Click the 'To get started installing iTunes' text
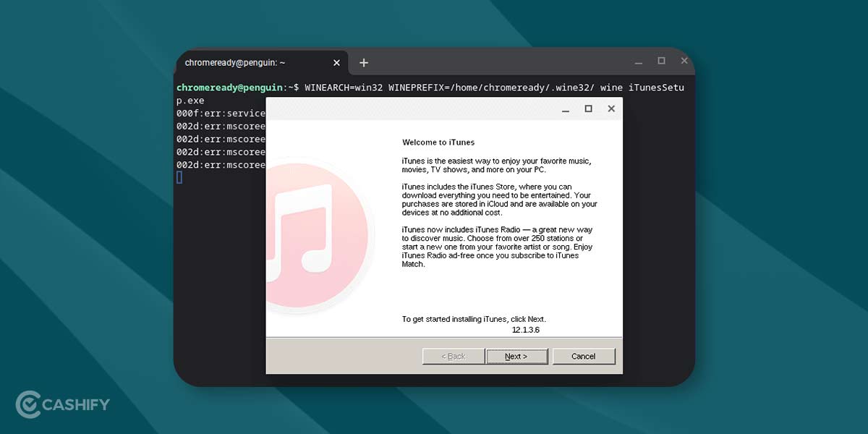The height and width of the screenshot is (434, 868). point(474,319)
